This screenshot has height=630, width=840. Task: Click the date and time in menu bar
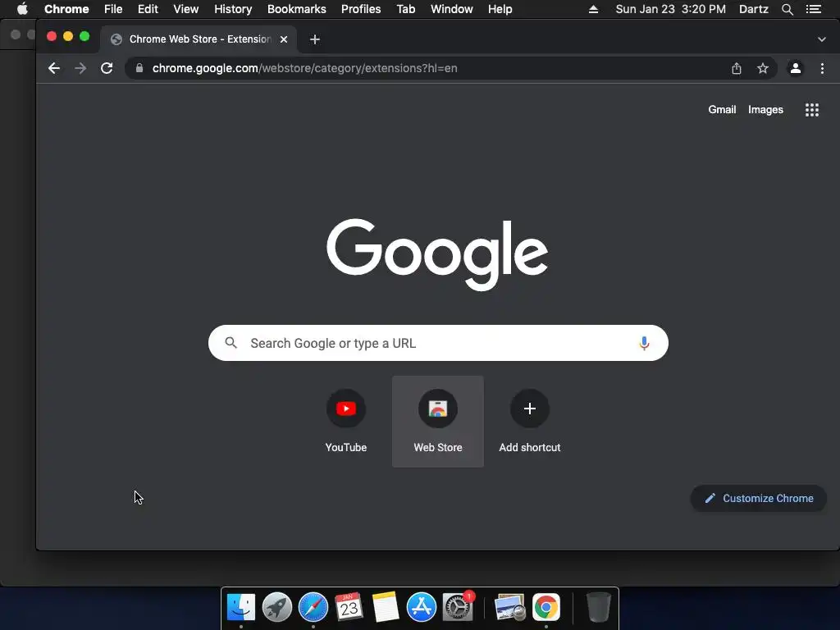(671, 9)
